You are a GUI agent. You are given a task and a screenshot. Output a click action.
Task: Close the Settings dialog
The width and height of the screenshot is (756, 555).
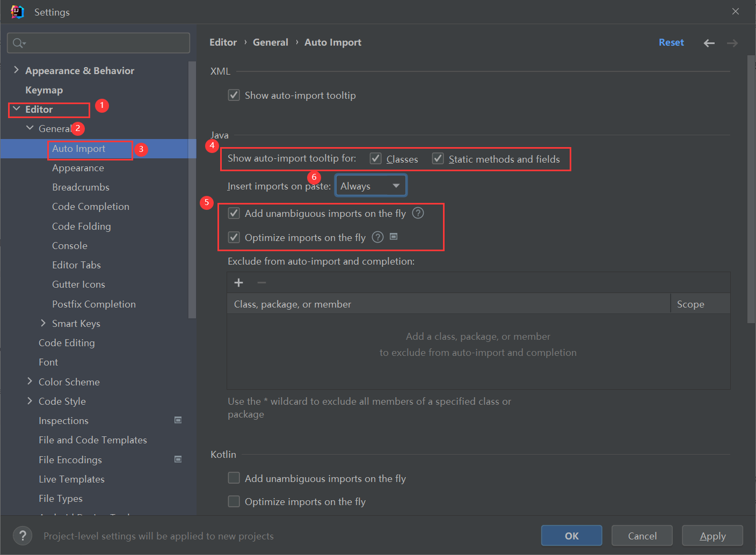click(x=736, y=11)
